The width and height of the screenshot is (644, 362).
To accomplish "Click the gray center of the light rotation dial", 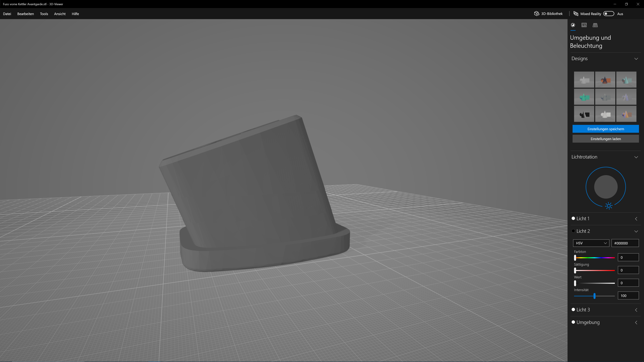I will 605,187.
